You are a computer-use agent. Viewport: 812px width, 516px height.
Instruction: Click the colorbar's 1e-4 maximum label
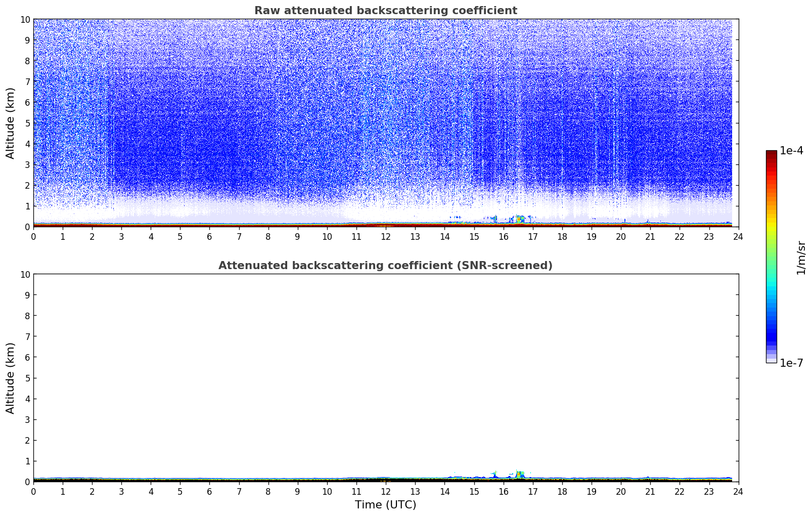[x=791, y=151]
